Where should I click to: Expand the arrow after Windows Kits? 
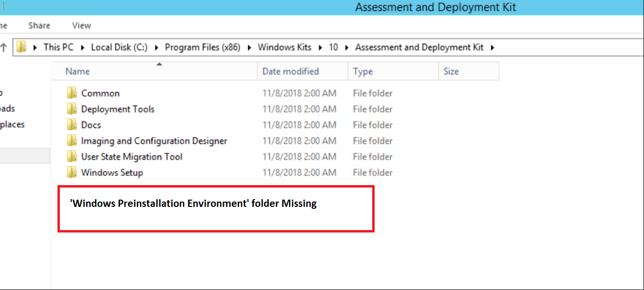click(320, 47)
